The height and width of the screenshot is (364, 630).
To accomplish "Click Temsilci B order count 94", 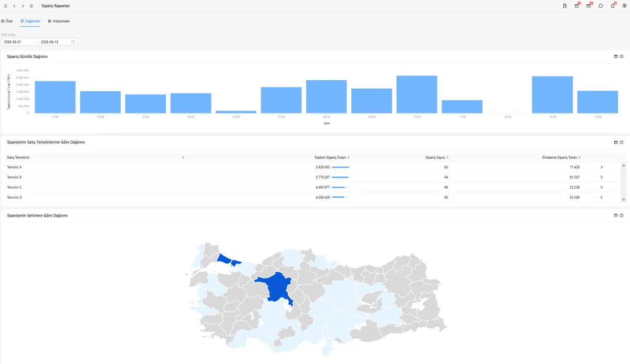I will 446,177.
